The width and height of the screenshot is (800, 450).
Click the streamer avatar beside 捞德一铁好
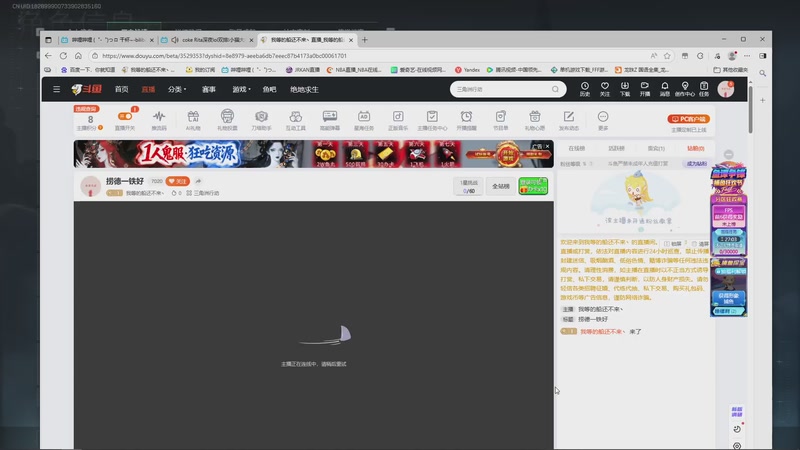[x=90, y=186]
